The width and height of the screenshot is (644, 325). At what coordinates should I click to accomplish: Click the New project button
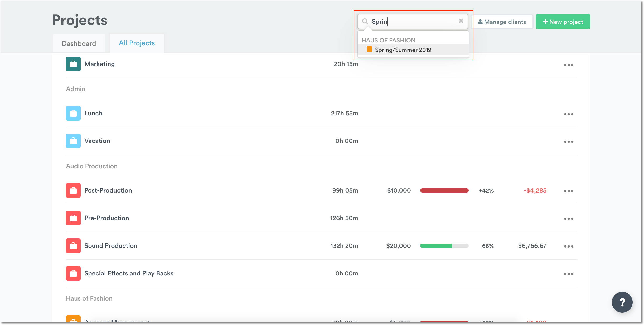pyautogui.click(x=563, y=22)
